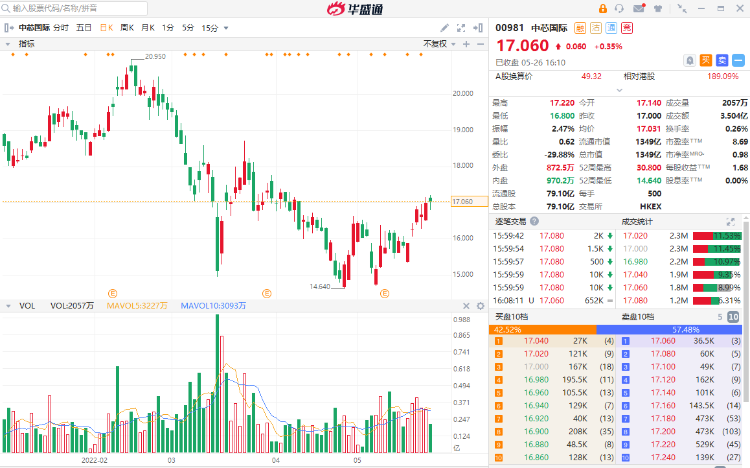
Task: Click the 52周最高 value 30.800
Action: 649,167
